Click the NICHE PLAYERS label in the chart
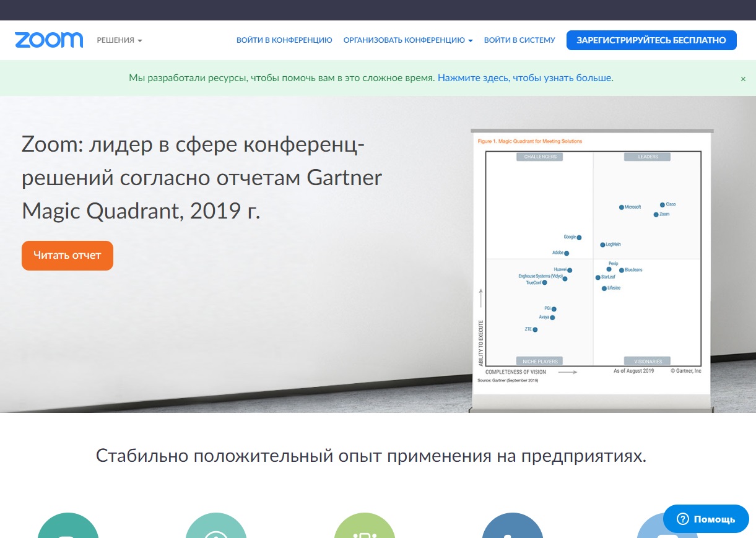 click(540, 361)
